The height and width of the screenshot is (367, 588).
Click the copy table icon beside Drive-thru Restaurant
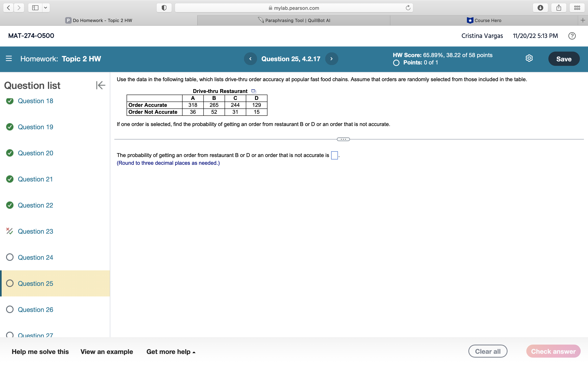(x=254, y=91)
